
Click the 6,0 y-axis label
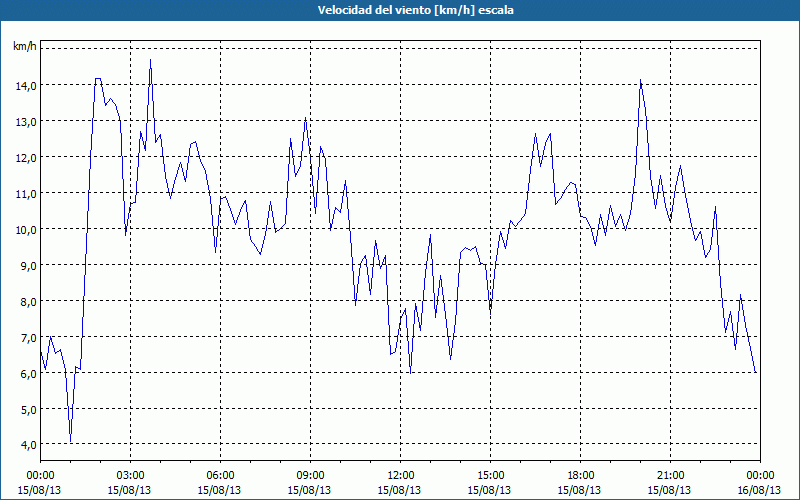28,374
